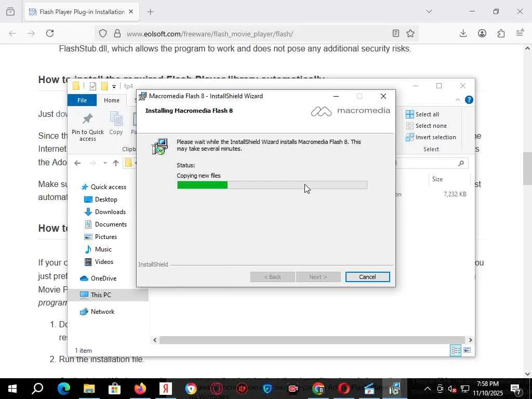The height and width of the screenshot is (399, 532).
Task: Click the 7,232 KB file size cell
Action: pos(455,194)
